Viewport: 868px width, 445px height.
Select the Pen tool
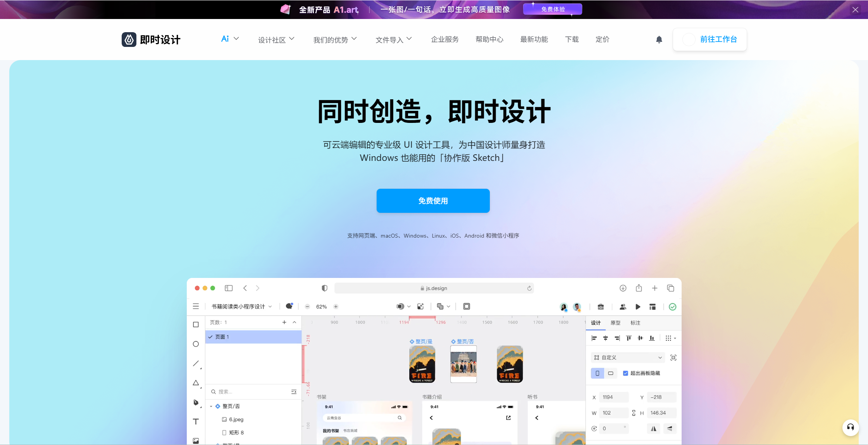click(x=196, y=402)
